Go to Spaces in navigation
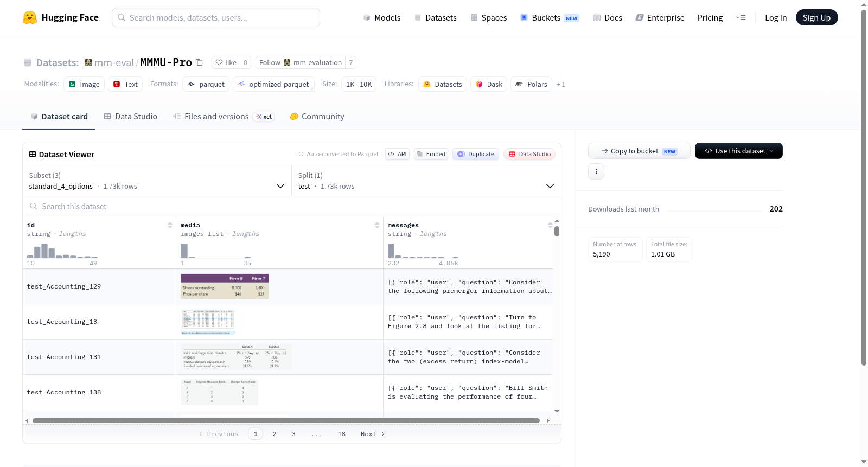Image resolution: width=868 pixels, height=467 pixels. coord(488,17)
